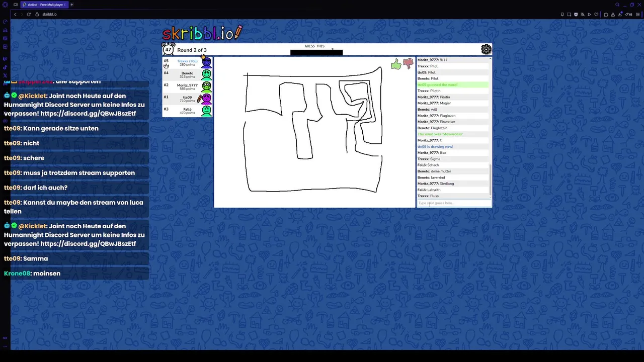Switch to the skribbl browser tab
Screen dimensions: 644x362
(44, 5)
